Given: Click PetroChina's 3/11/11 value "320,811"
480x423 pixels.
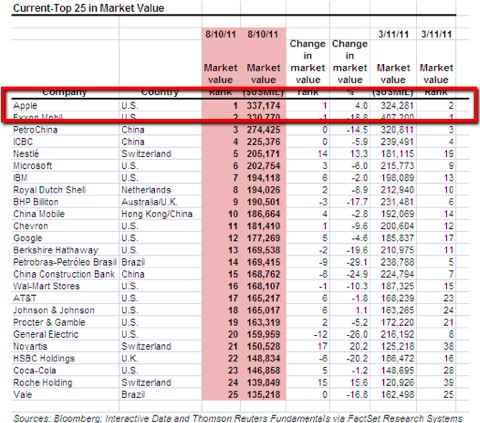Looking at the screenshot, I should tap(397, 130).
